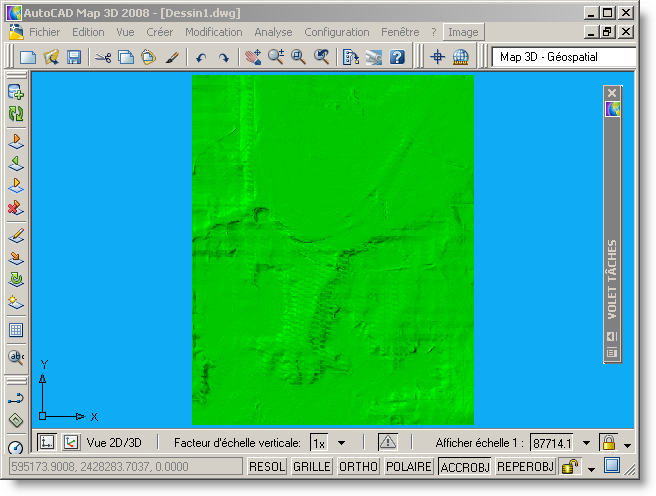This screenshot has height=496, width=656.
Task: Open the vertical scale factor dropdown
Action: [341, 443]
